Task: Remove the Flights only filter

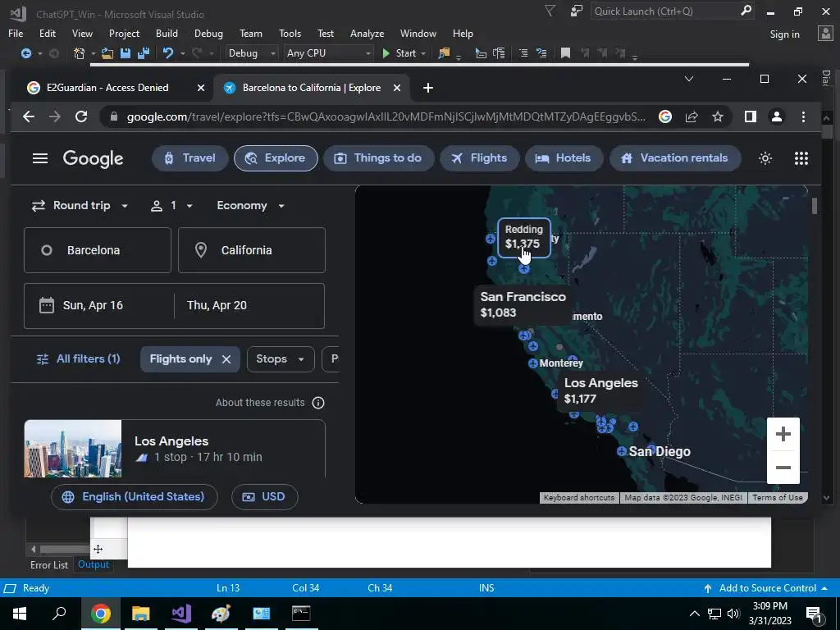Action: 226,359
